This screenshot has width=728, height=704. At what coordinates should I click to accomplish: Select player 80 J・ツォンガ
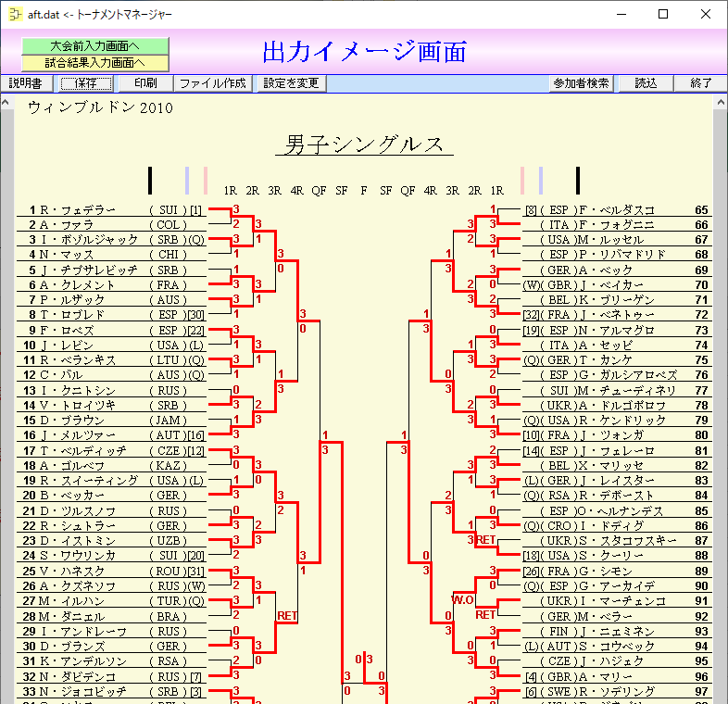pos(617,435)
